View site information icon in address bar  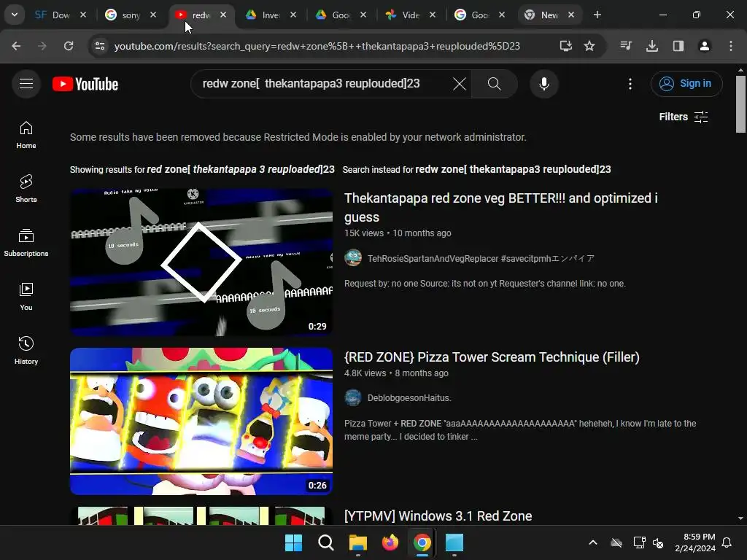pyautogui.click(x=100, y=46)
